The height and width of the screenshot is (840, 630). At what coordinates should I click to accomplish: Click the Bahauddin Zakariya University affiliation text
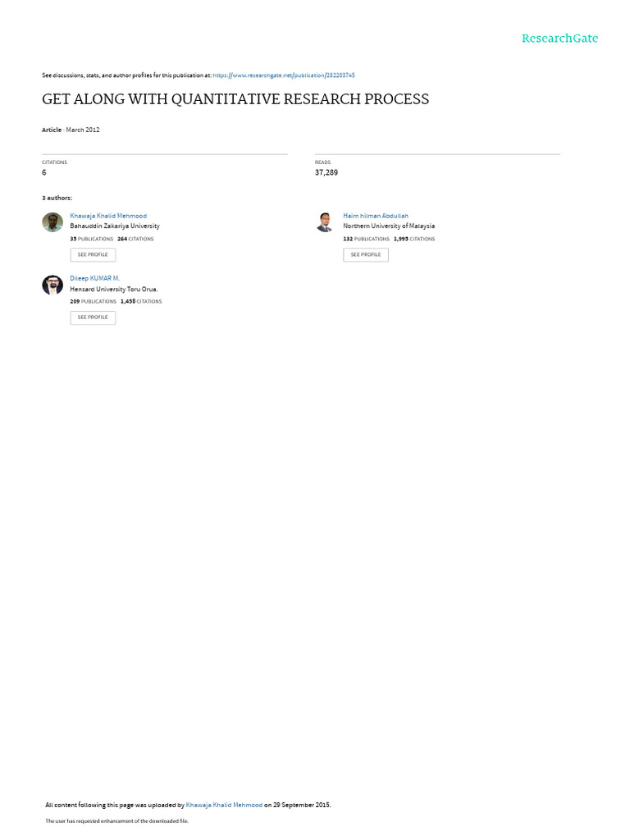[x=115, y=226]
